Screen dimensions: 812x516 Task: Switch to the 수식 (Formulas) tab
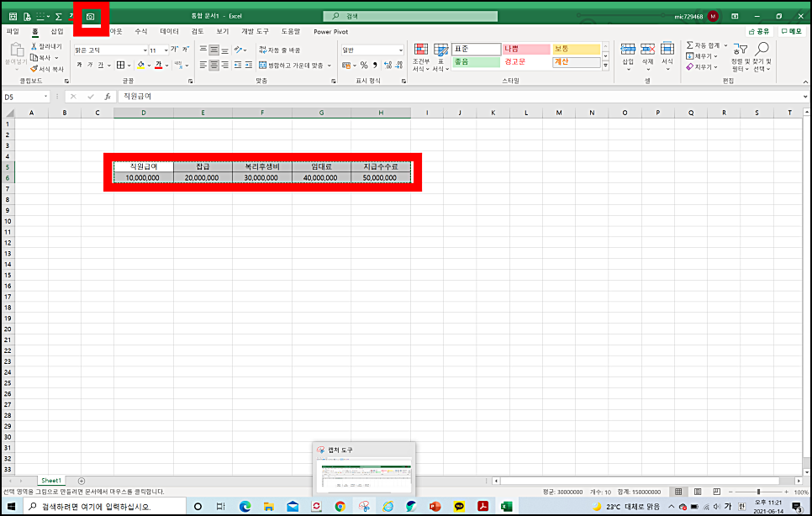(x=141, y=32)
